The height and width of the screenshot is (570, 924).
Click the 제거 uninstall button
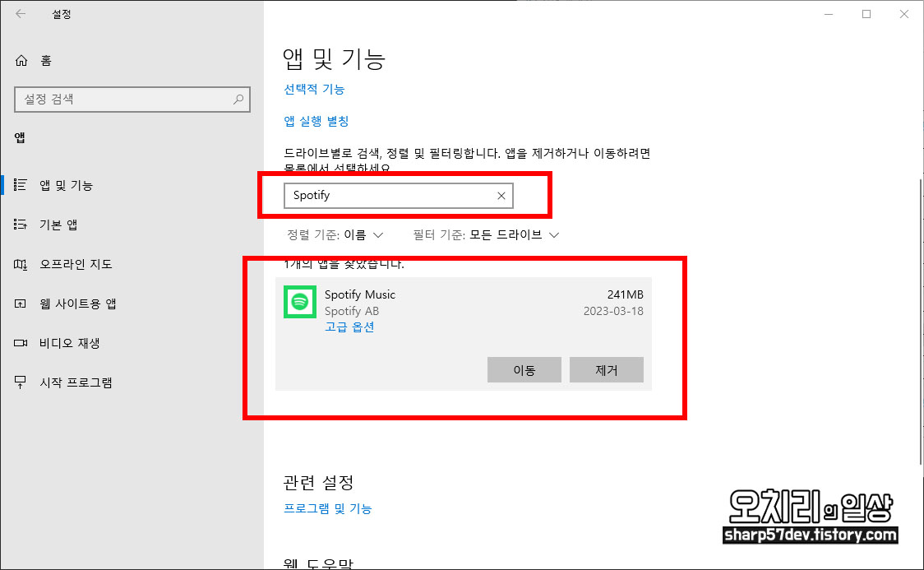pos(607,369)
